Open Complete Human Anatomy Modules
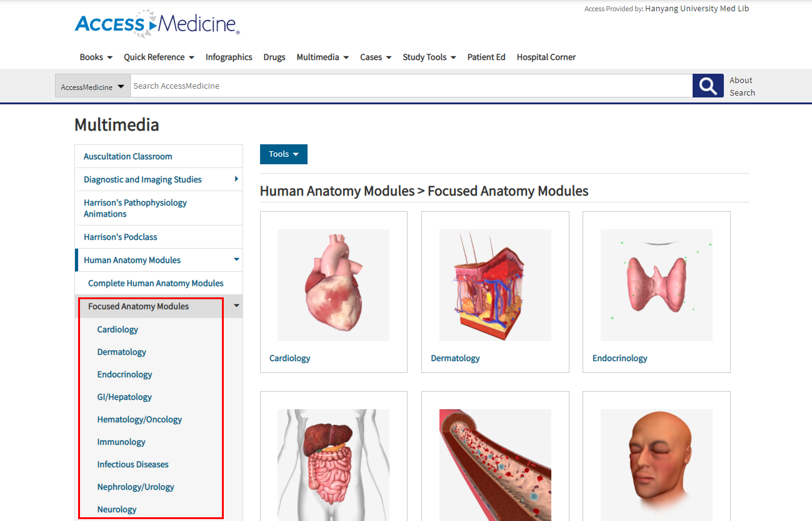Screen dimensions: 812x521 tap(156, 283)
